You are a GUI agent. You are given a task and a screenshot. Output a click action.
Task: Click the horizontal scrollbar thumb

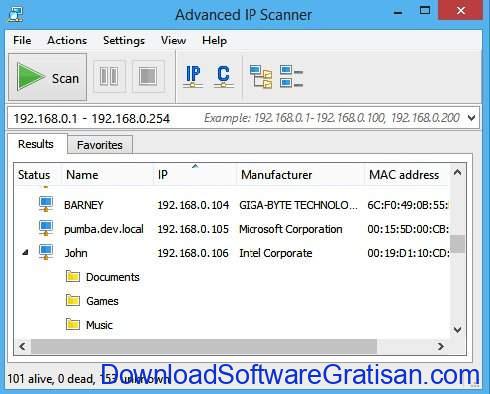[x=204, y=346]
